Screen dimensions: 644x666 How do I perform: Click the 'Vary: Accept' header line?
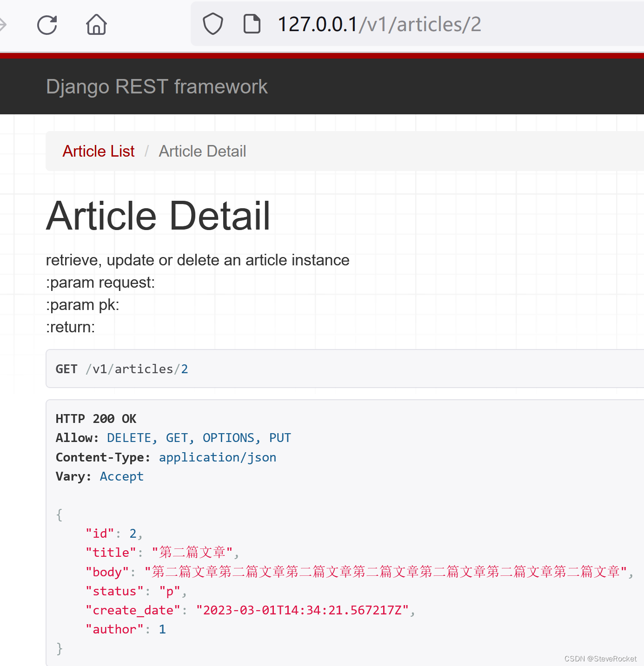point(100,477)
